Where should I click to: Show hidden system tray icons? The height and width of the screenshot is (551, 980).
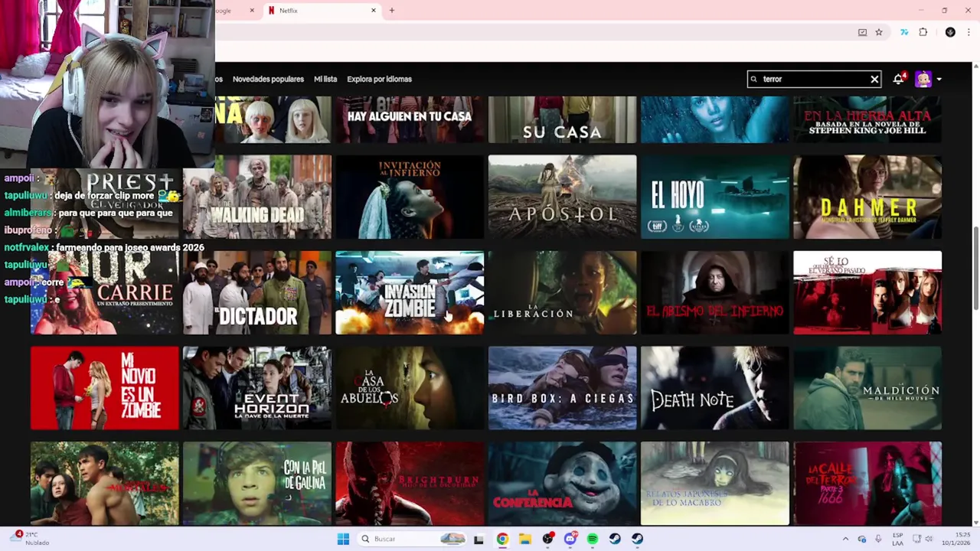845,539
